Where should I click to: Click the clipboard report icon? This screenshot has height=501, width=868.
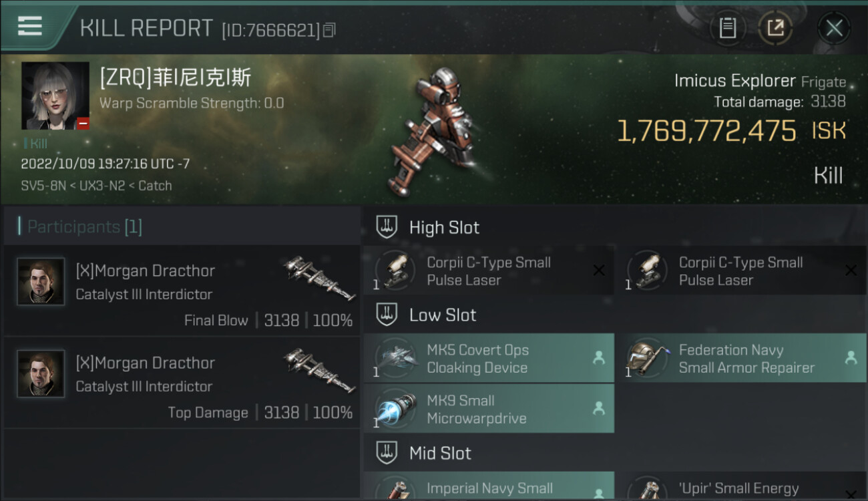727,28
